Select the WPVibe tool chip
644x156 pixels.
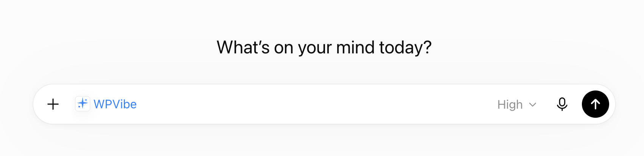click(106, 104)
